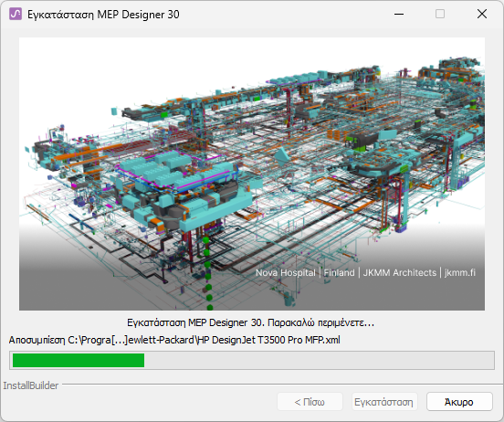Click the Nova Hospital building model image
The width and height of the screenshot is (504, 422).
252,174
